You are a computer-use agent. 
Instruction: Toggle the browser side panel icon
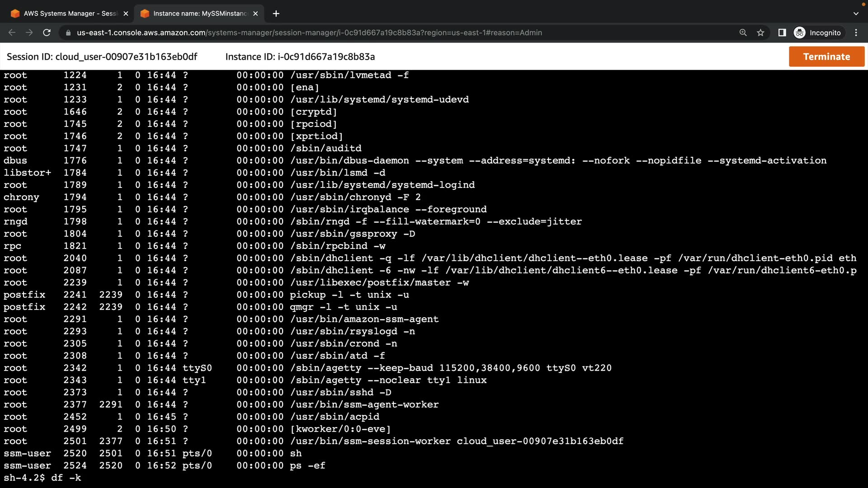[782, 33]
